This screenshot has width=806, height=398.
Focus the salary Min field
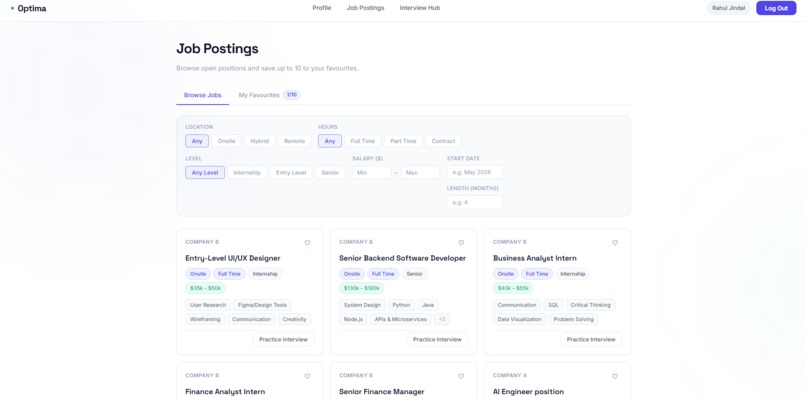(372, 173)
